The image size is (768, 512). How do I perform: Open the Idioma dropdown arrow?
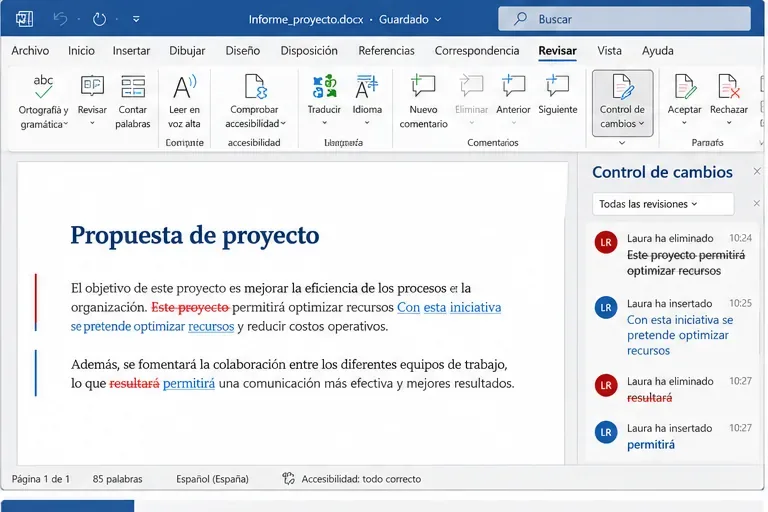click(x=367, y=123)
